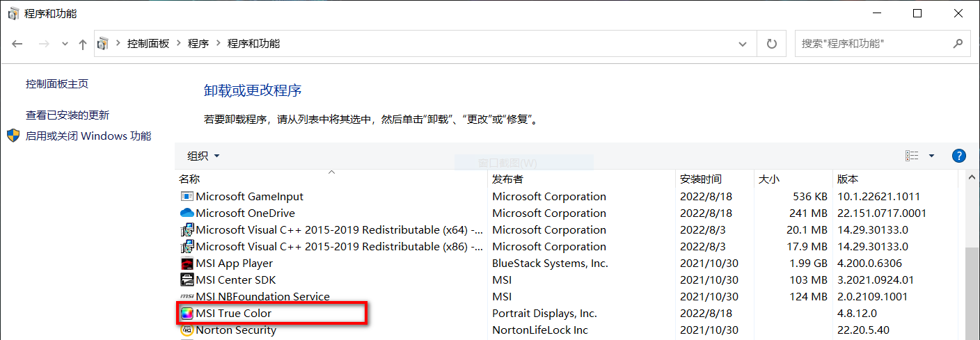This screenshot has height=340, width=980.
Task: Click the Microsoft GameInput icon
Action: pos(187,197)
